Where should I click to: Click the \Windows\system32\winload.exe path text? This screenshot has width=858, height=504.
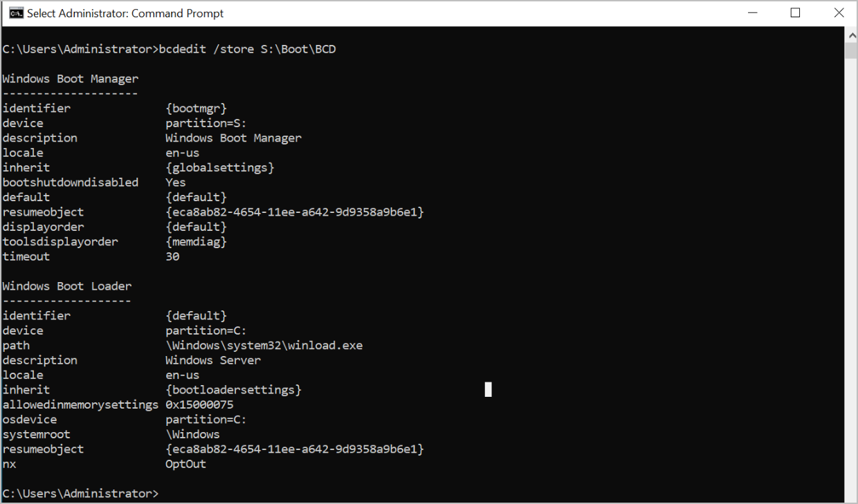coord(263,345)
